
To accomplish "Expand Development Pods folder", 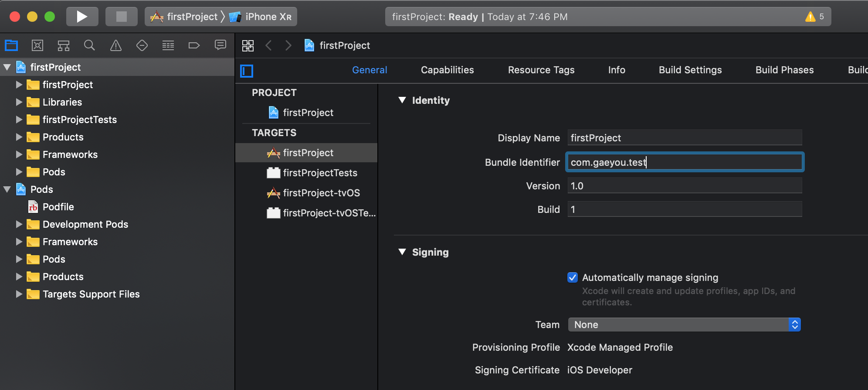I will tap(19, 224).
